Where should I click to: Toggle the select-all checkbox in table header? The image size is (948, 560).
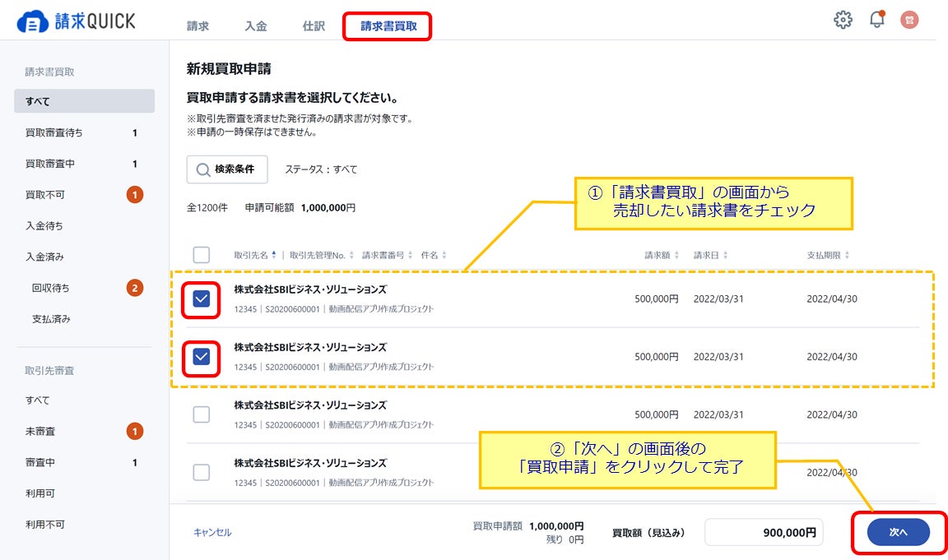point(202,255)
